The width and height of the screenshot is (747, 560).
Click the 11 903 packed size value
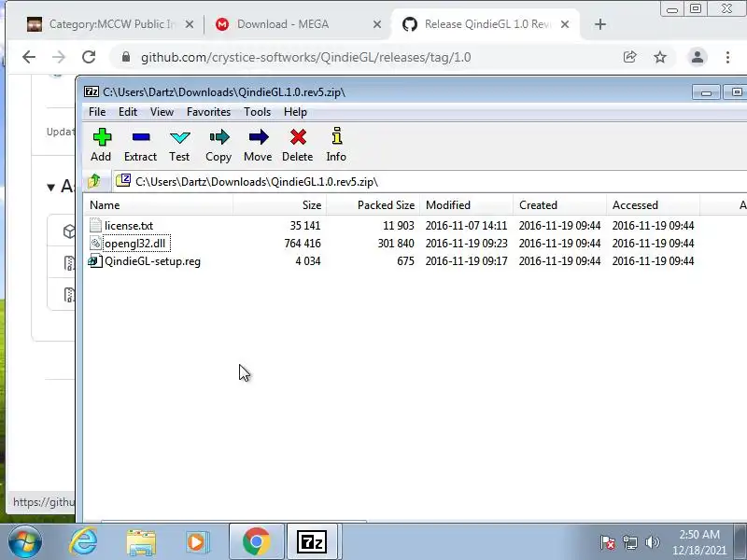[399, 225]
